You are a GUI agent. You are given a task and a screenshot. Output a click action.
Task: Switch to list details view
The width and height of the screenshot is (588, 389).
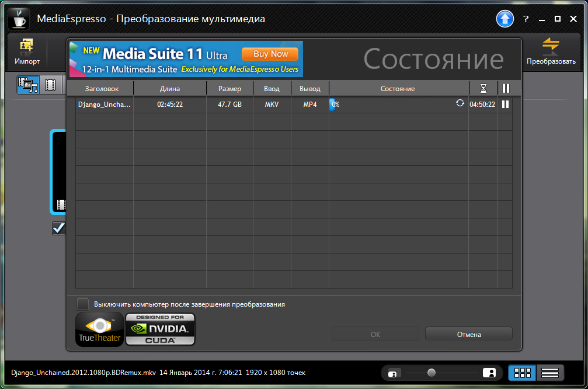[x=550, y=373]
